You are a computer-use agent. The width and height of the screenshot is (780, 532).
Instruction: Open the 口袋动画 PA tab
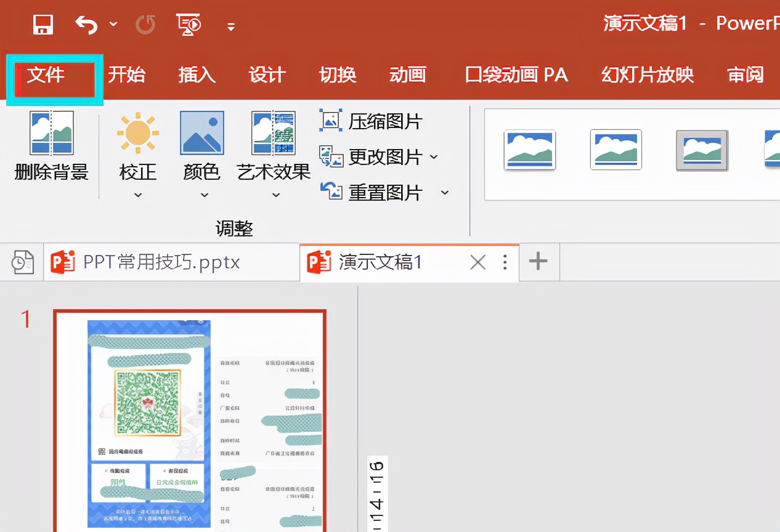coord(516,75)
